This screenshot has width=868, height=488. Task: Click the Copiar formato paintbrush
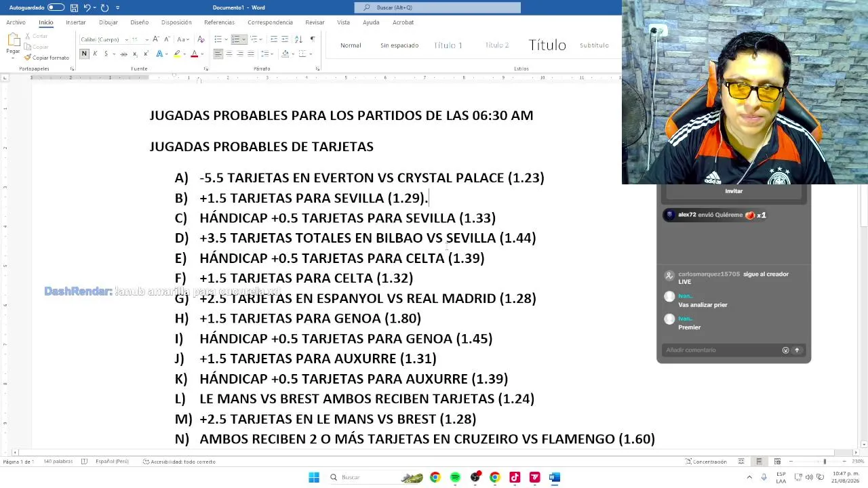point(47,58)
